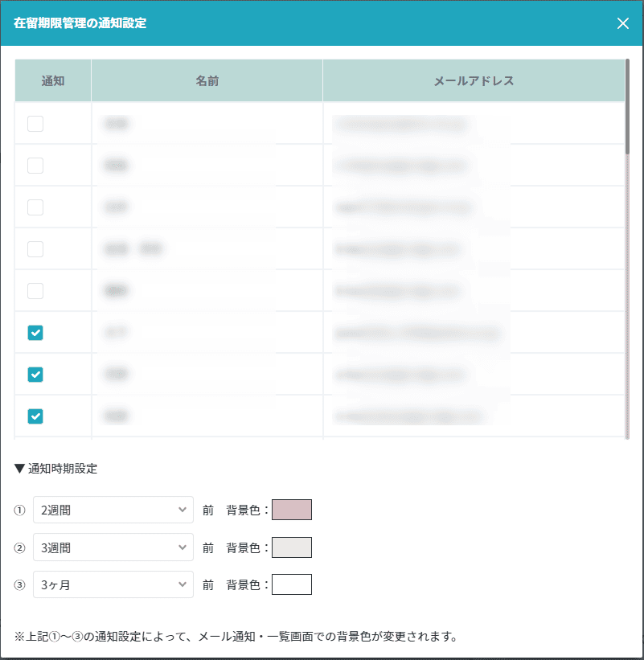This screenshot has width=644, height=660.
Task: Open the ③ dropdown showing 3ヶ月
Action: point(113,584)
